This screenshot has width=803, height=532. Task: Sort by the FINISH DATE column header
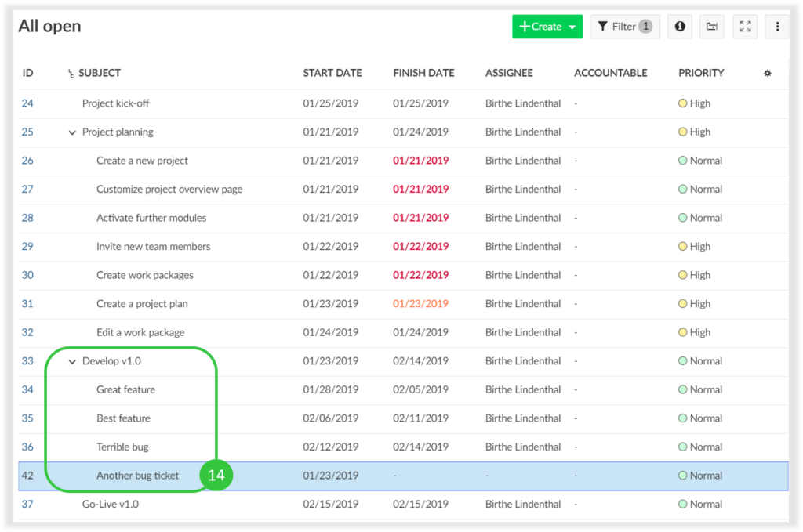(423, 73)
